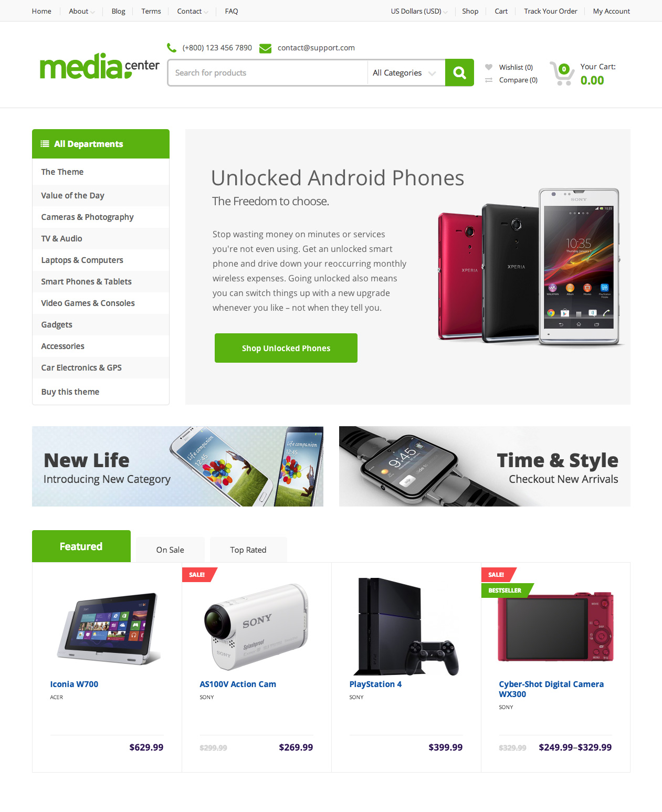Click the green email envelope icon
The image size is (662, 812).
266,48
